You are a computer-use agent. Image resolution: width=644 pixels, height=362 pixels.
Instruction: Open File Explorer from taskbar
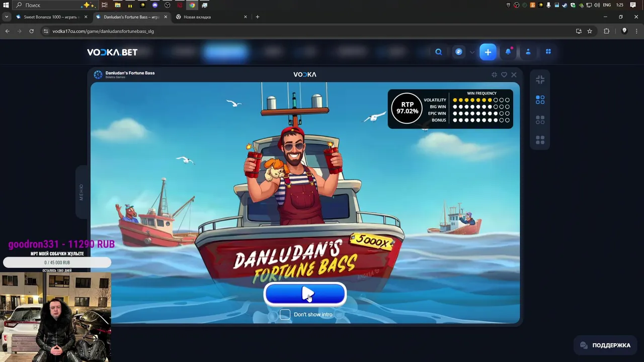pyautogui.click(x=117, y=5)
